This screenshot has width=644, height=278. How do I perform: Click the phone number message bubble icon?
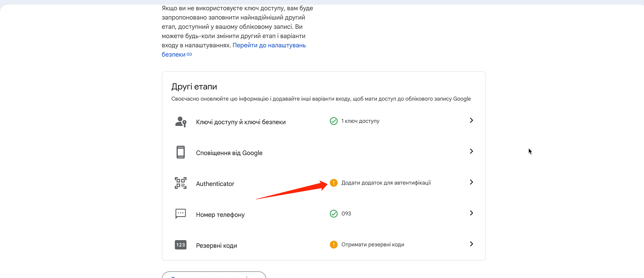click(180, 214)
